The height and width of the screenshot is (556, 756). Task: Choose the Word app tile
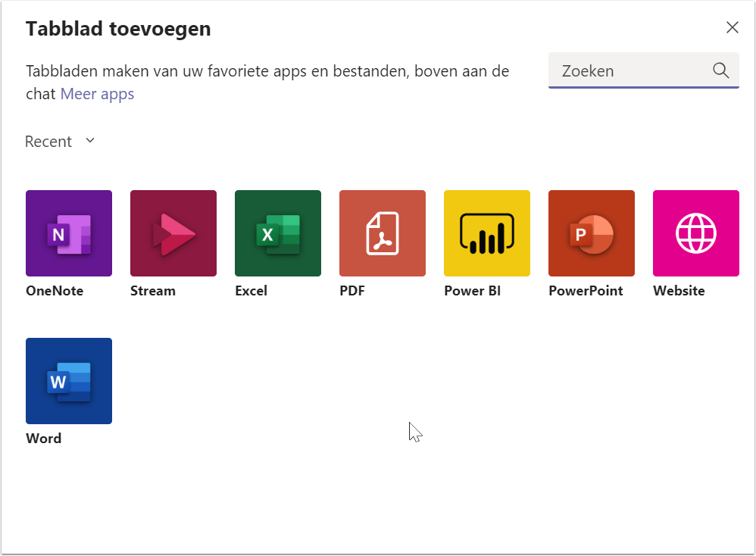click(x=69, y=381)
